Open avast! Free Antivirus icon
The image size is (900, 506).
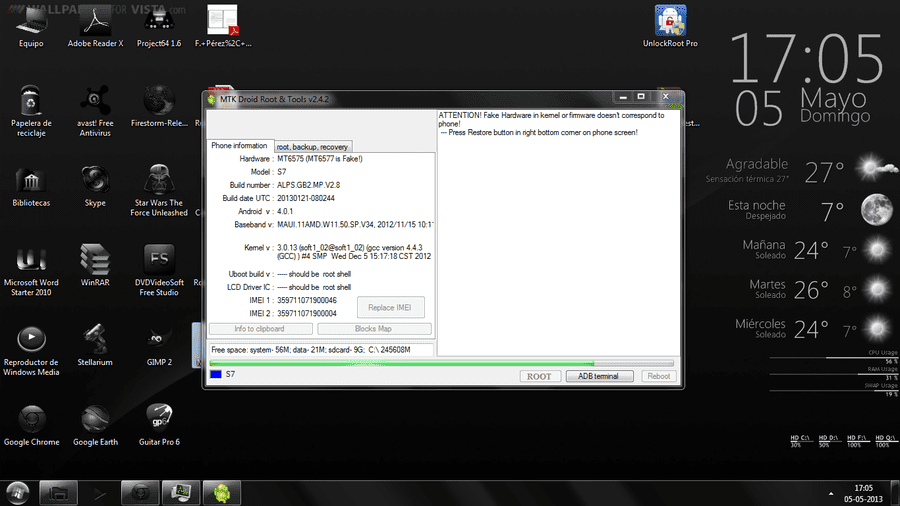[95, 111]
